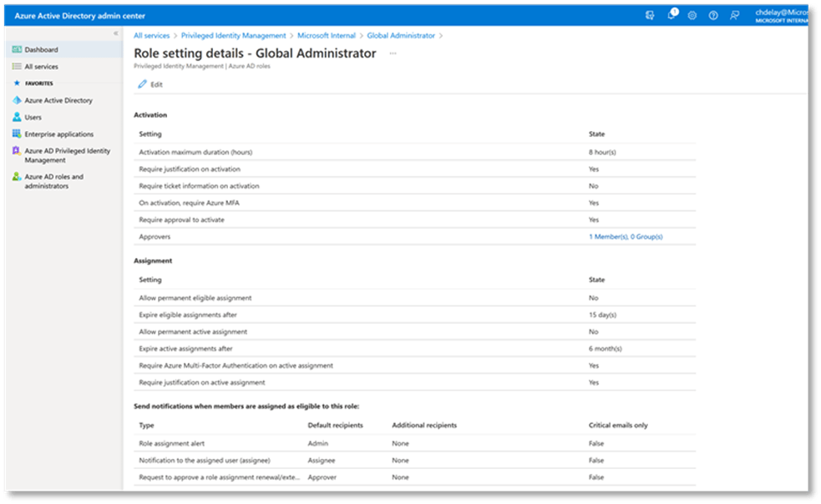This screenshot has height=504, width=821.
Task: Click the Enterprise applications grid icon
Action: click(17, 134)
